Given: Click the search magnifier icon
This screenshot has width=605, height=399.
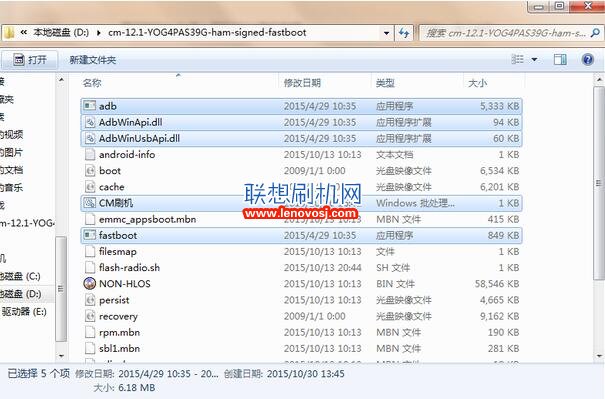Looking at the screenshot, I should tap(595, 33).
